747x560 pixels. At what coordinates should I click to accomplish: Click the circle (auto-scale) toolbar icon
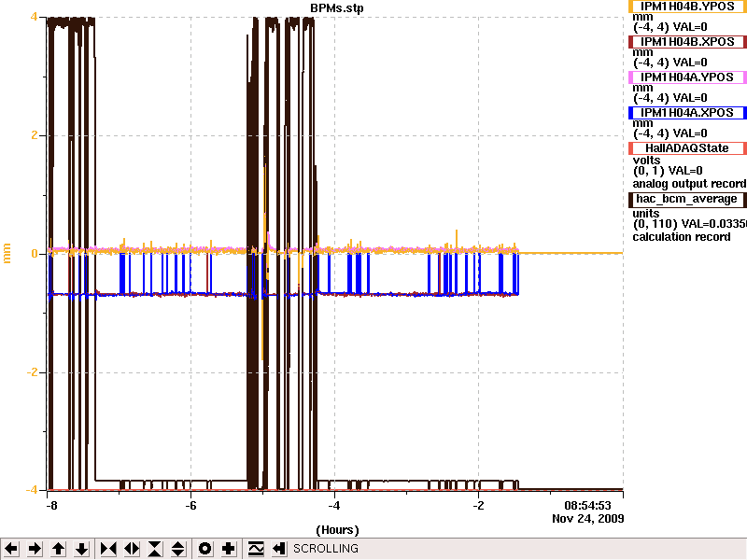pos(204,549)
